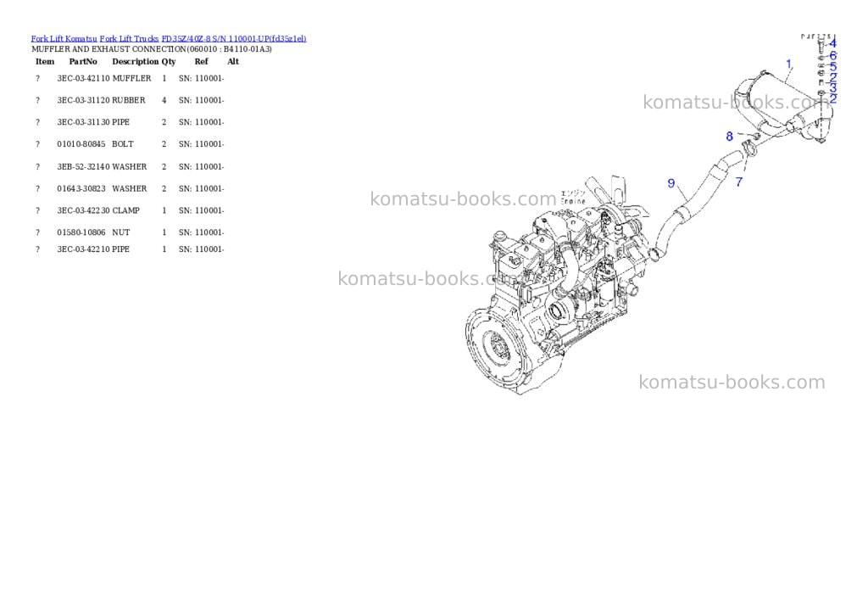Click callout number 9 on diagram
Screen dimensions: 868x615
pos(671,183)
